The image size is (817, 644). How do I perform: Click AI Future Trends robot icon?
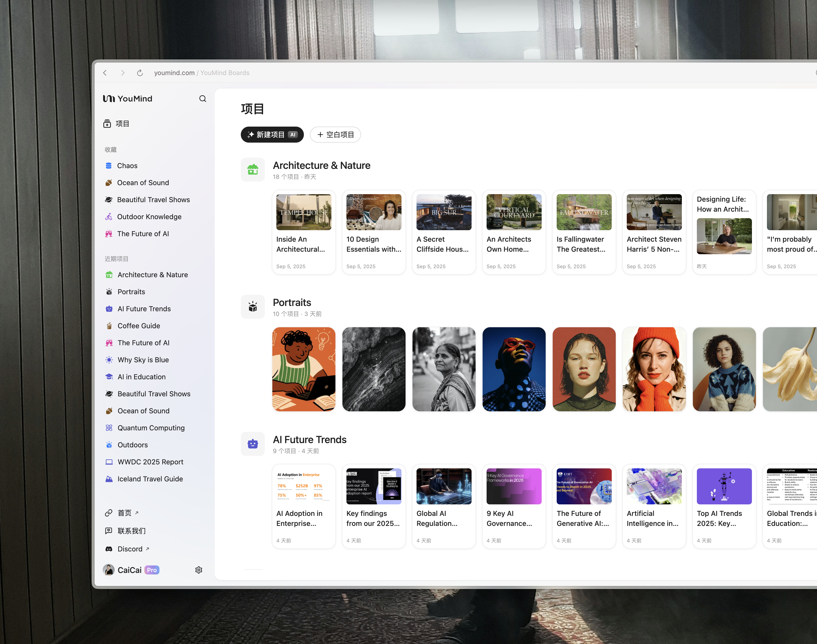253,444
